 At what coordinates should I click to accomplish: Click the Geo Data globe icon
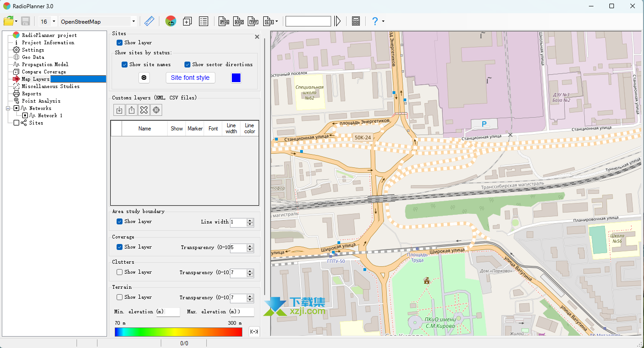click(x=16, y=57)
